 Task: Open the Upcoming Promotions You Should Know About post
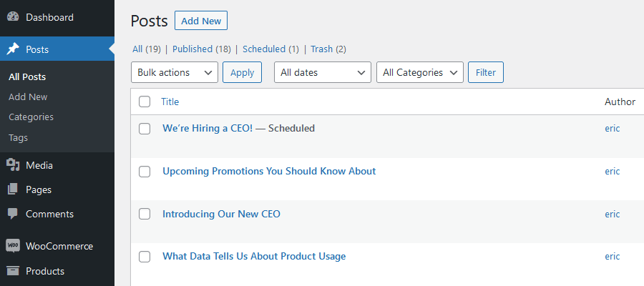[x=269, y=171]
